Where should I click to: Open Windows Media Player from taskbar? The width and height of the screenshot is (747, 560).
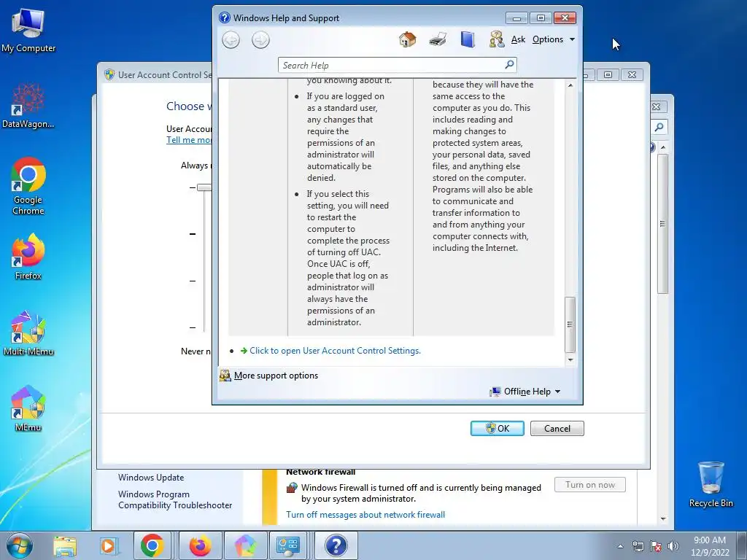point(109,545)
